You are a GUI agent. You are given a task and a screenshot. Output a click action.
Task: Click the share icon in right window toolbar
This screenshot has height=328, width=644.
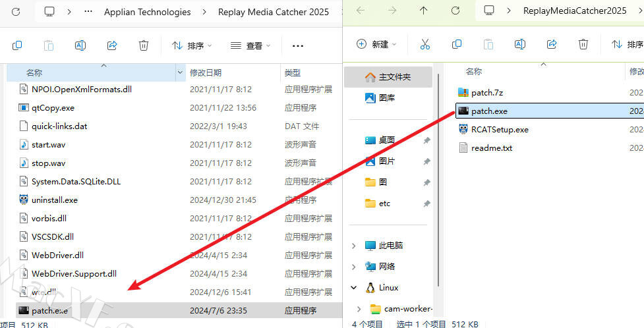[552, 44]
